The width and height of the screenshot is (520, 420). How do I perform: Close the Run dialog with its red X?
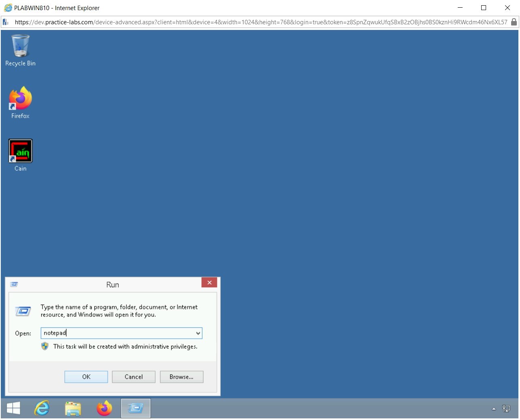click(209, 282)
